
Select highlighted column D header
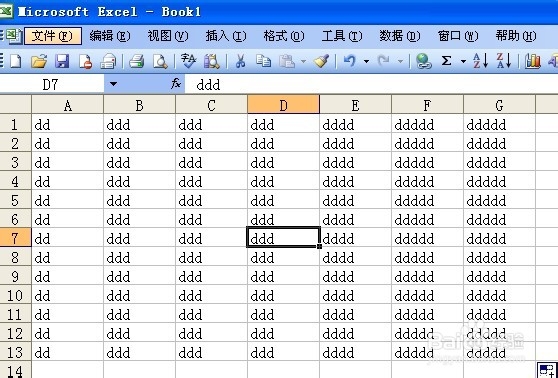coord(284,105)
